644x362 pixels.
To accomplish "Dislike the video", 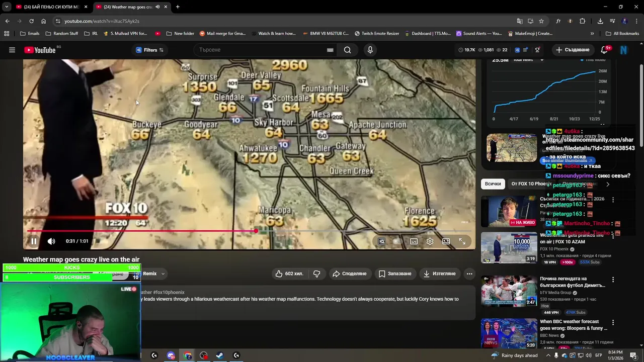I will [316, 274].
